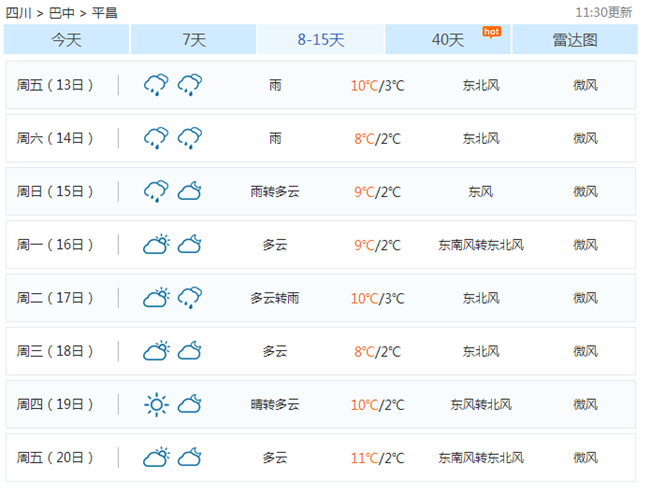Select the 周一（16日）date label

55,245
